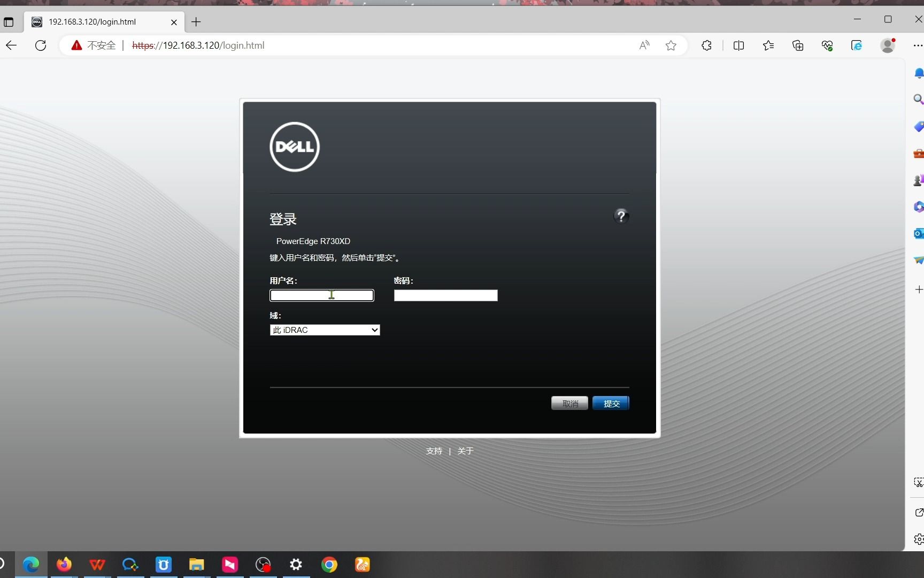Viewport: 924px width, 578px height.
Task: Open sidebar tools briefcase icon
Action: click(918, 154)
